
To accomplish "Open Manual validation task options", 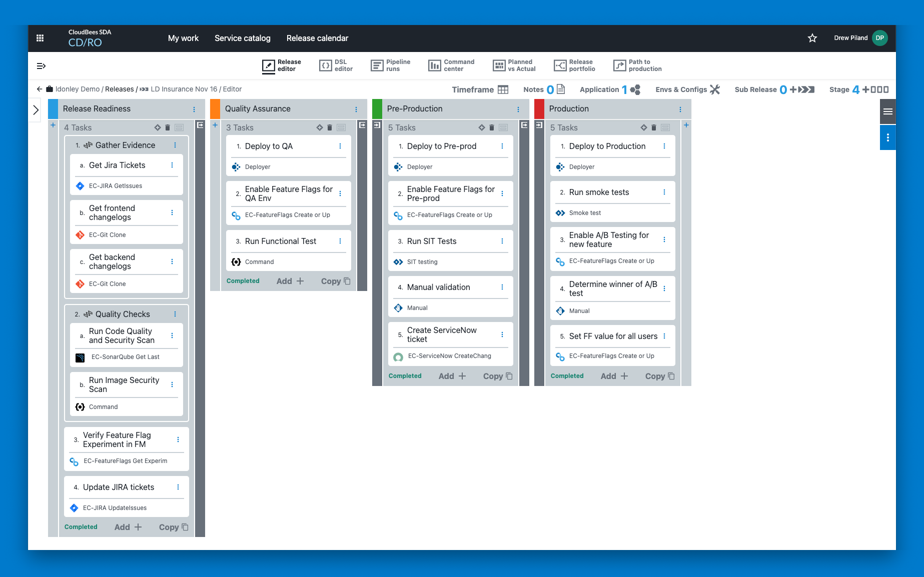I will coord(502,287).
